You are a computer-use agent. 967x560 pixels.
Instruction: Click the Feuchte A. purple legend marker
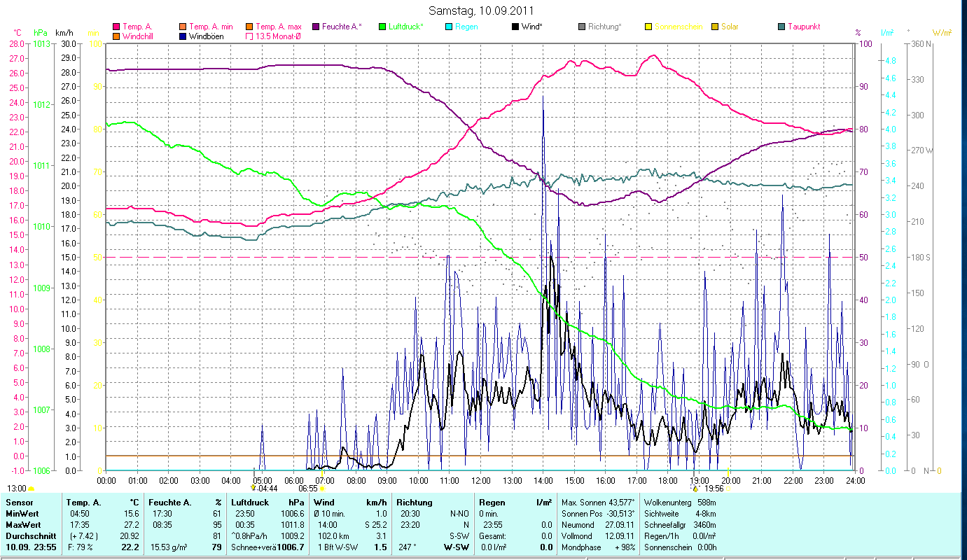tap(316, 27)
